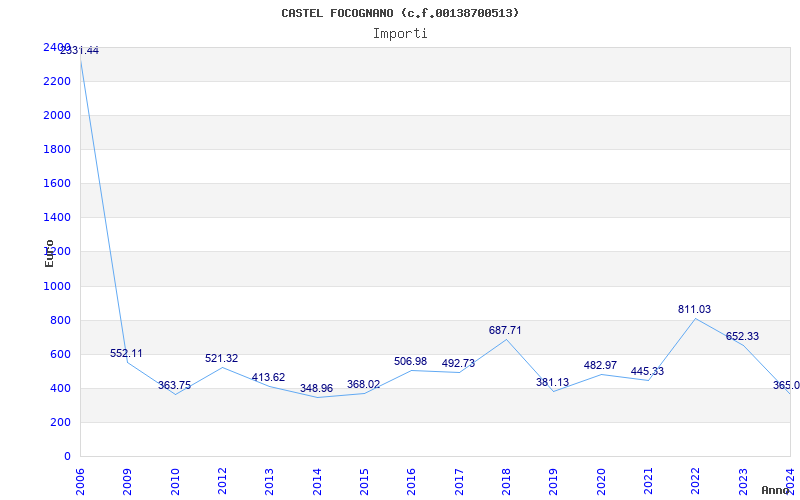
Task: Select the 687.71 data label
Action: 505,330
